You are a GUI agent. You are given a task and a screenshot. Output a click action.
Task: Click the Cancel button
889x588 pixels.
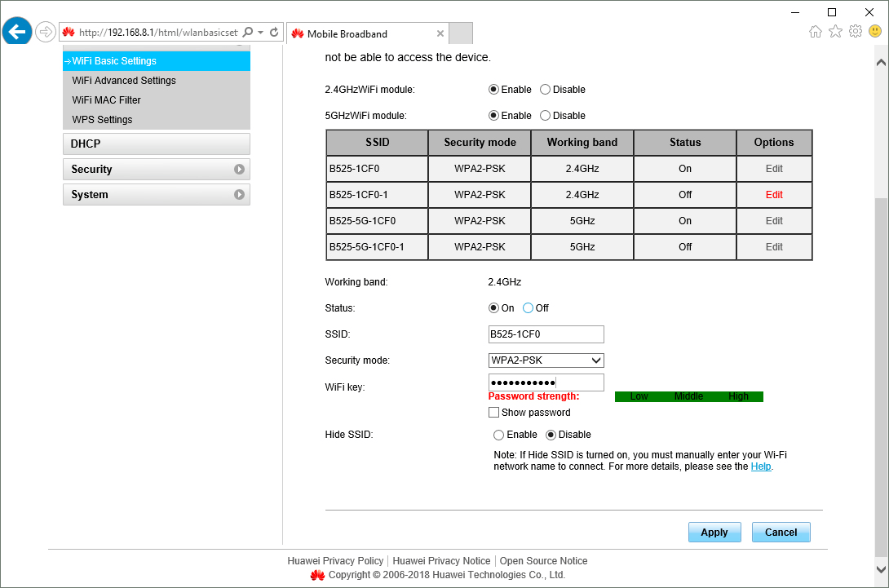(781, 532)
